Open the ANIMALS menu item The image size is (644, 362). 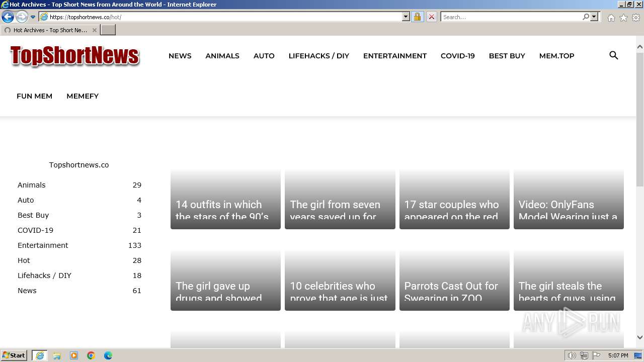point(222,56)
